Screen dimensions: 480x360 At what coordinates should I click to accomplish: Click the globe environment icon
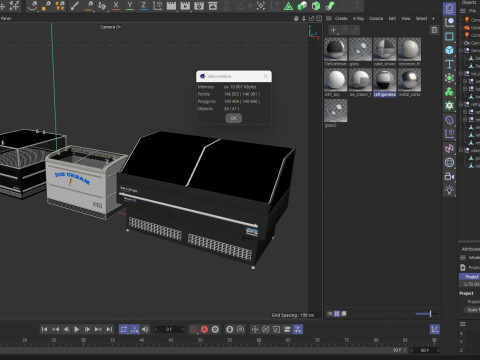click(x=449, y=162)
